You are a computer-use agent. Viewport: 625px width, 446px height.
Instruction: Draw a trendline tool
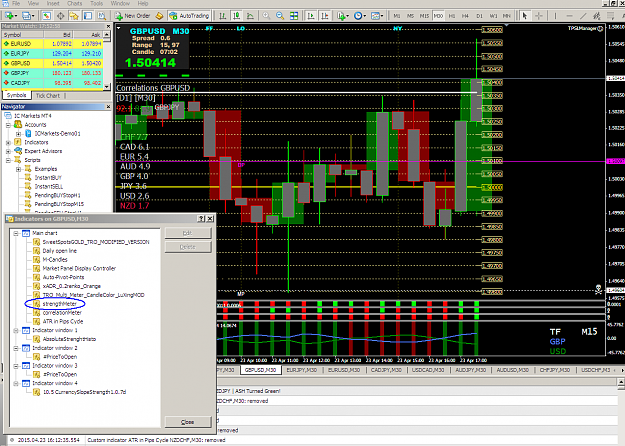[x=583, y=16]
